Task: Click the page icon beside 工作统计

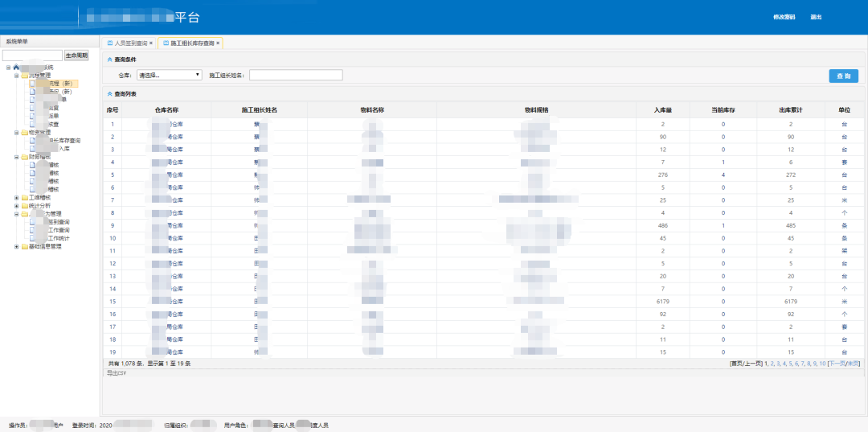Action: 32,238
